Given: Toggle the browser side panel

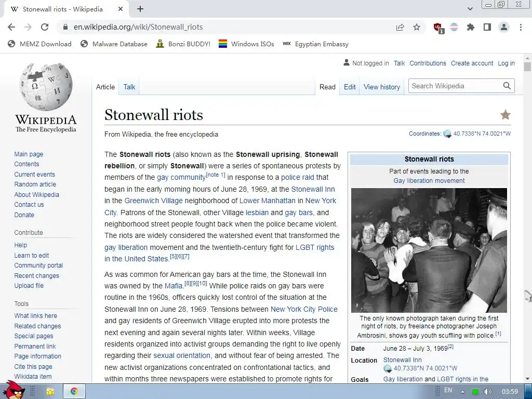Looking at the screenshot, I should [487, 27].
